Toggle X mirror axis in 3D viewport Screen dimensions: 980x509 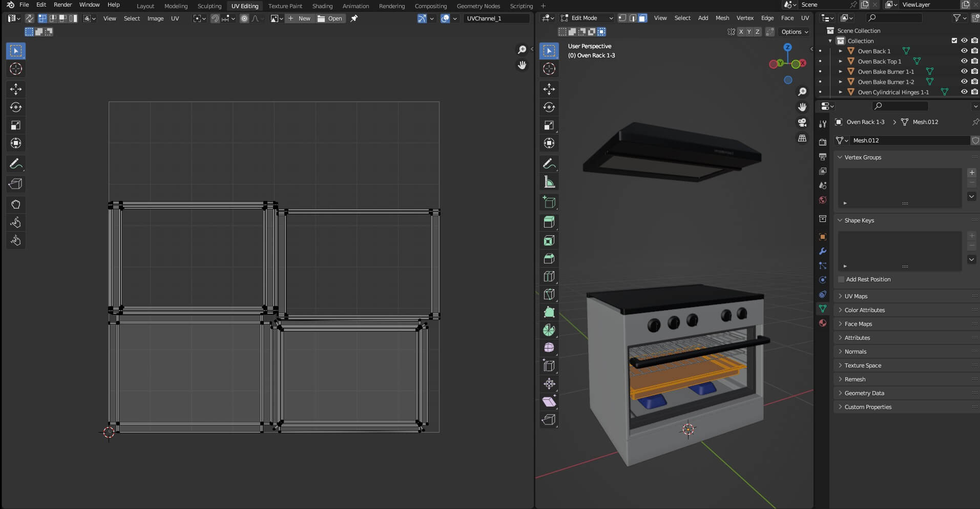point(741,32)
